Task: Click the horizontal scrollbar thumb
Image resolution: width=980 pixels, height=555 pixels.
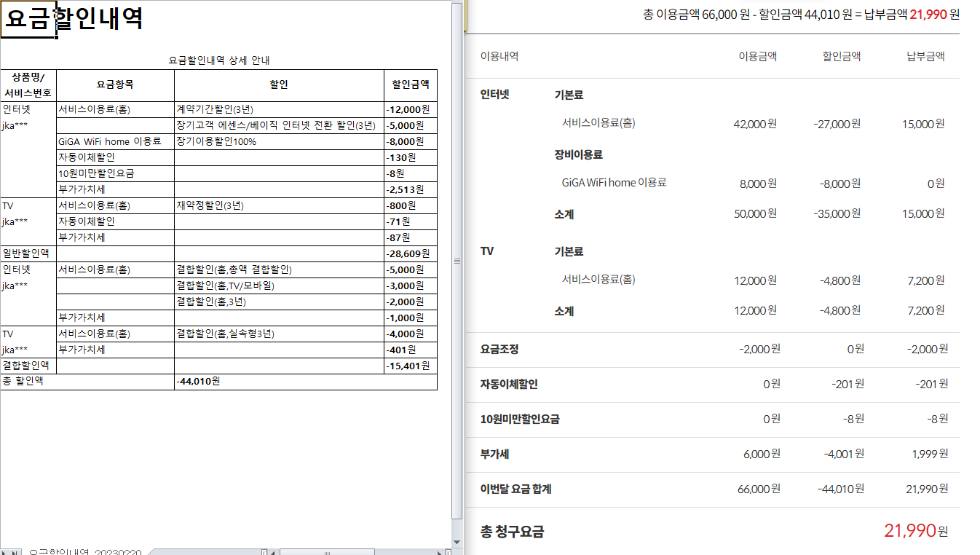Action: click(x=328, y=552)
